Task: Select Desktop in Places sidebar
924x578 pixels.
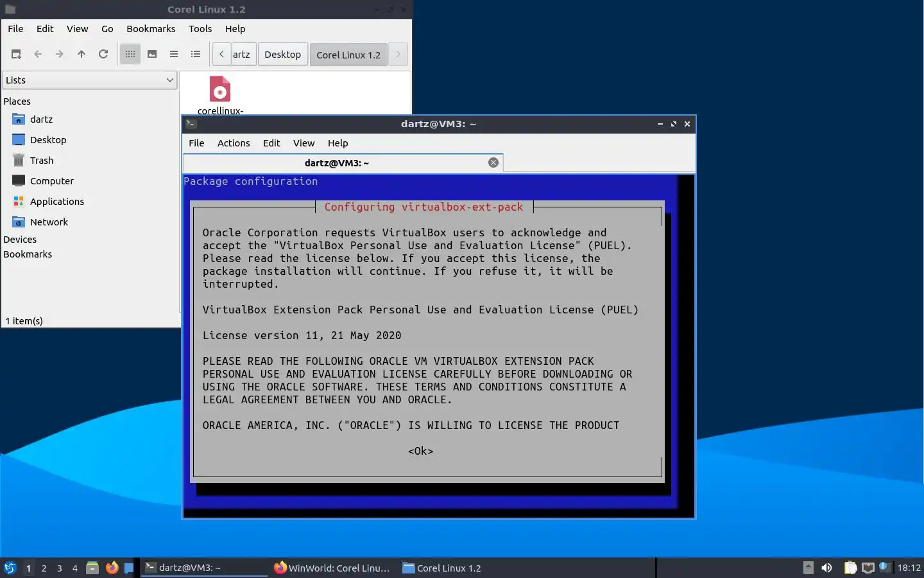Action: (x=48, y=140)
